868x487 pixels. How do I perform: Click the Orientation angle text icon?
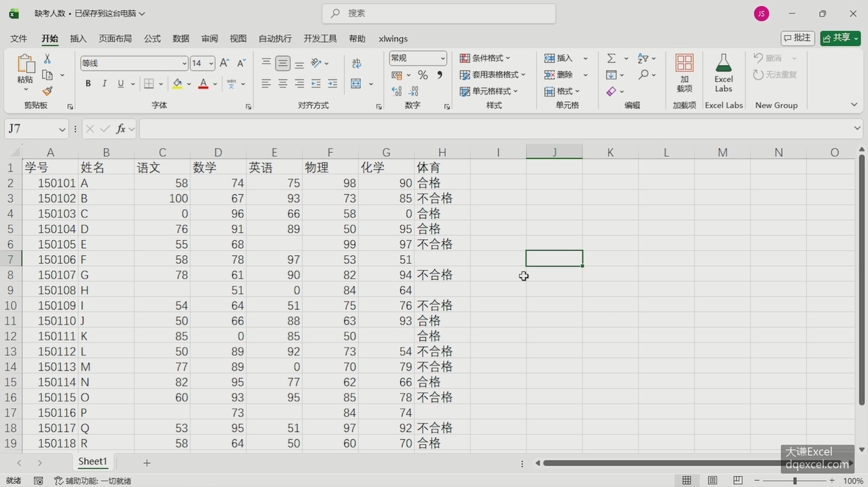316,63
